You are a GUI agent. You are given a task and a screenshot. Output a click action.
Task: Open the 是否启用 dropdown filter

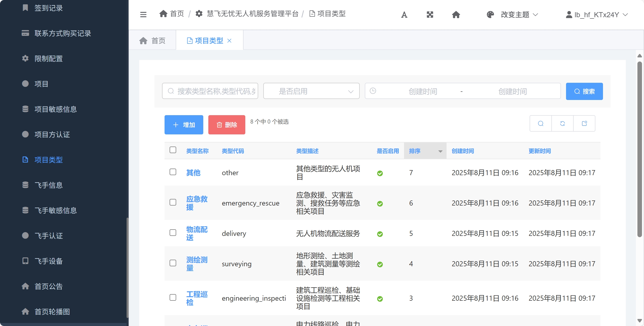coord(311,91)
